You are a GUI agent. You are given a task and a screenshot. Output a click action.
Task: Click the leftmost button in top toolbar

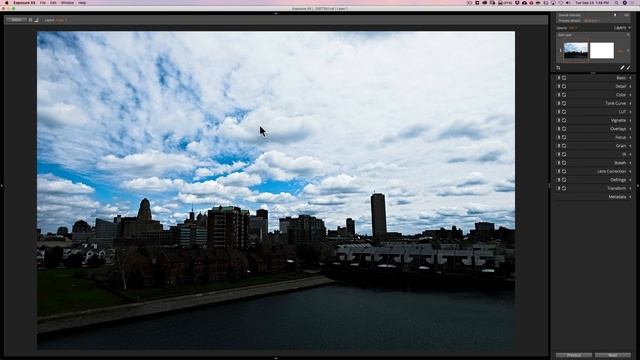16,20
